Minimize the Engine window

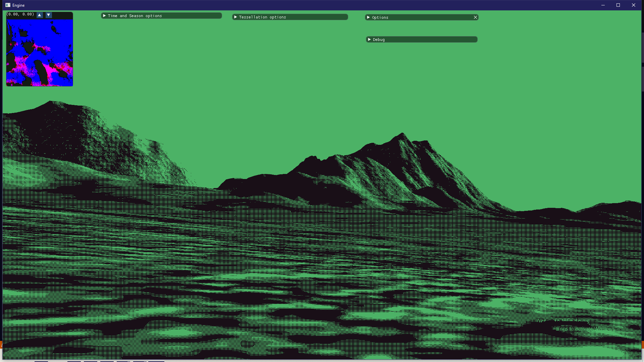click(603, 5)
